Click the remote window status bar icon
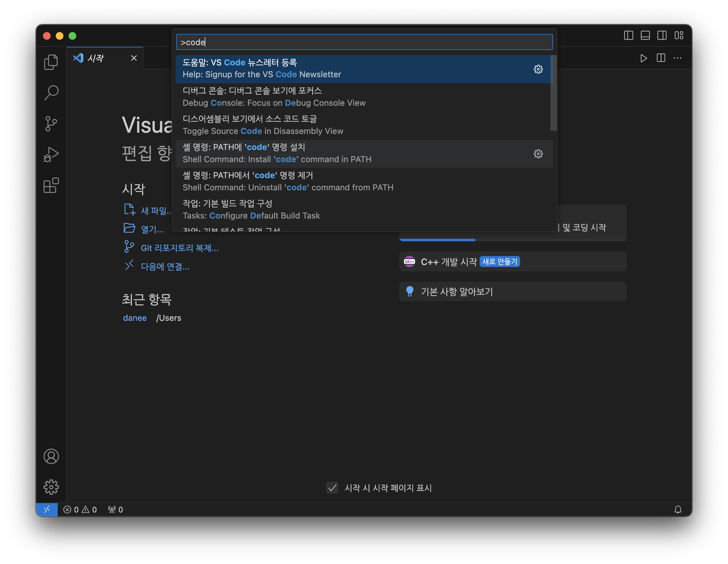Image resolution: width=728 pixels, height=564 pixels. (47, 509)
